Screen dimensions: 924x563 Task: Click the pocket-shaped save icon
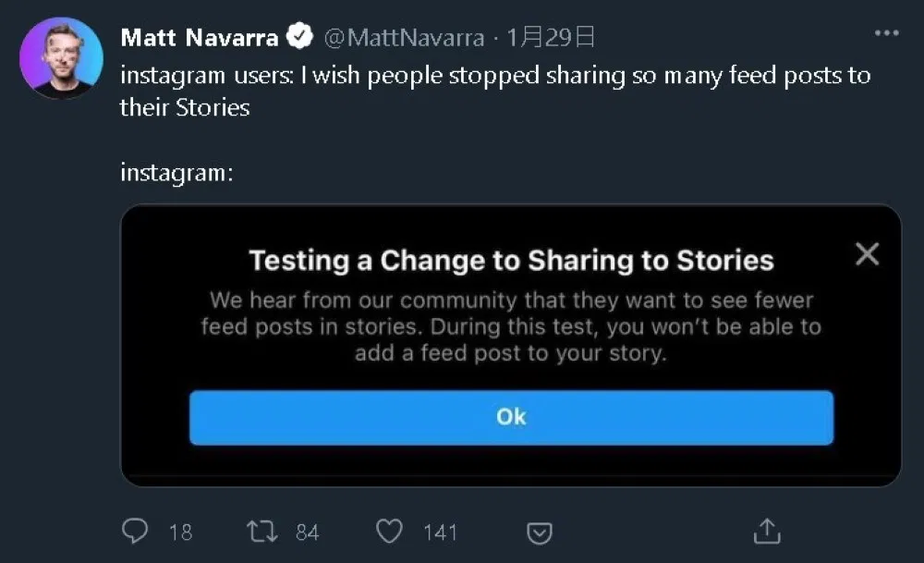click(x=540, y=532)
